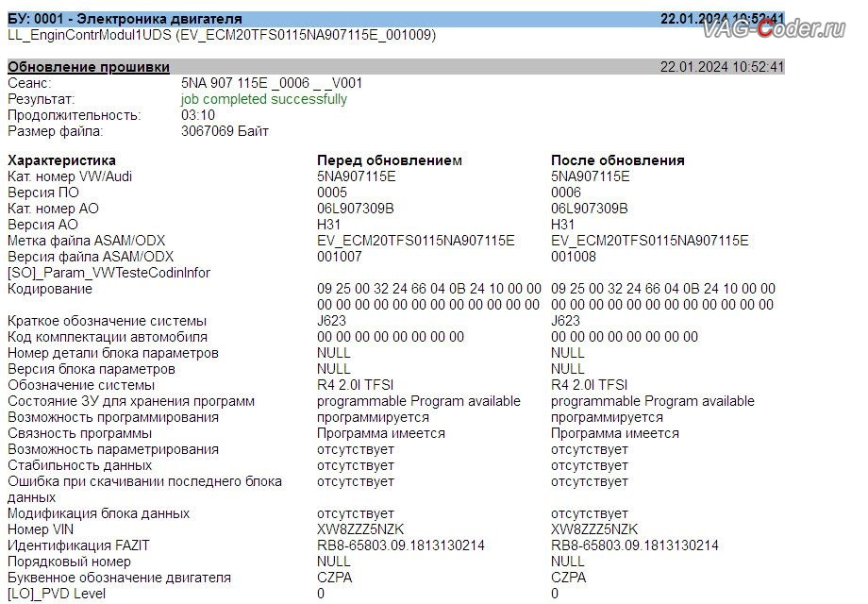Click row label "Кат. номер АО"
Screen dimensions: 868x604
click(x=53, y=209)
